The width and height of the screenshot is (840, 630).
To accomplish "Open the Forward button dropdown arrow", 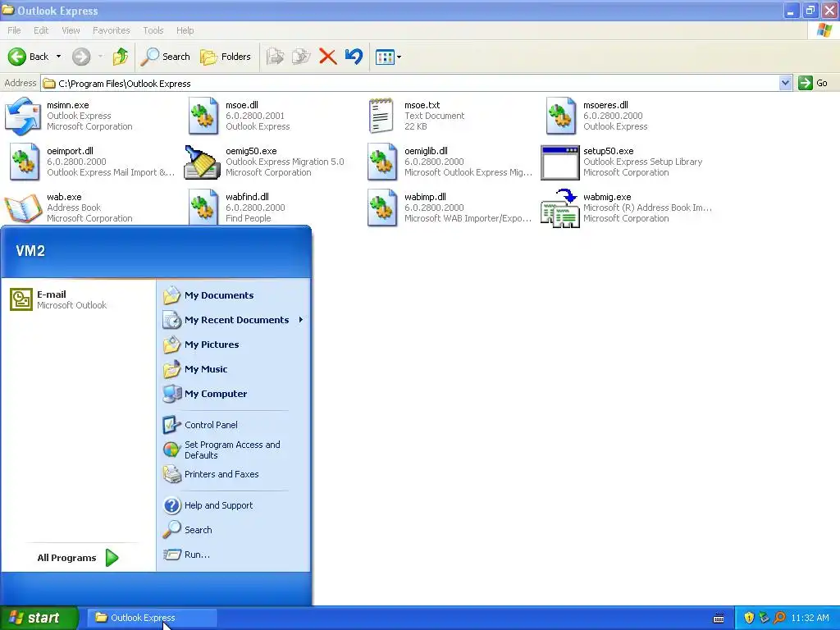I will pyautogui.click(x=101, y=57).
